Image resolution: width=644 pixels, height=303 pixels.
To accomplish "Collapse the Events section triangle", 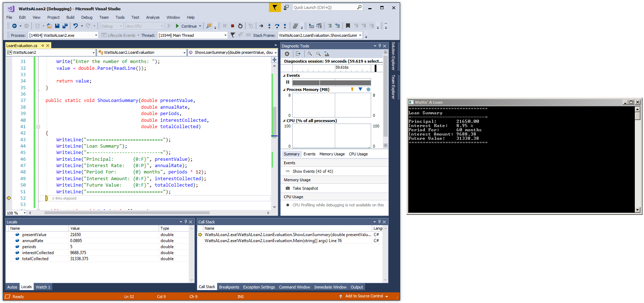I will (284, 76).
